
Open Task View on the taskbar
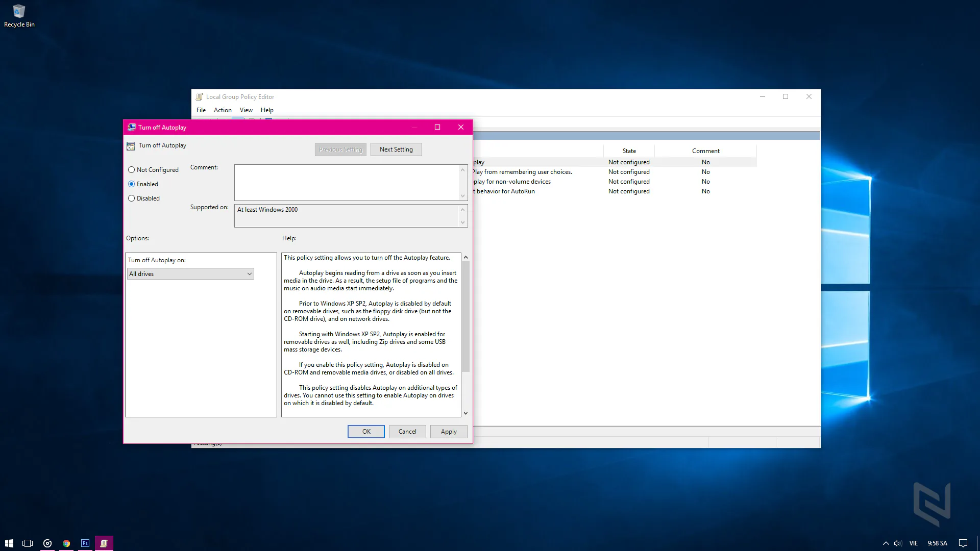(28, 543)
